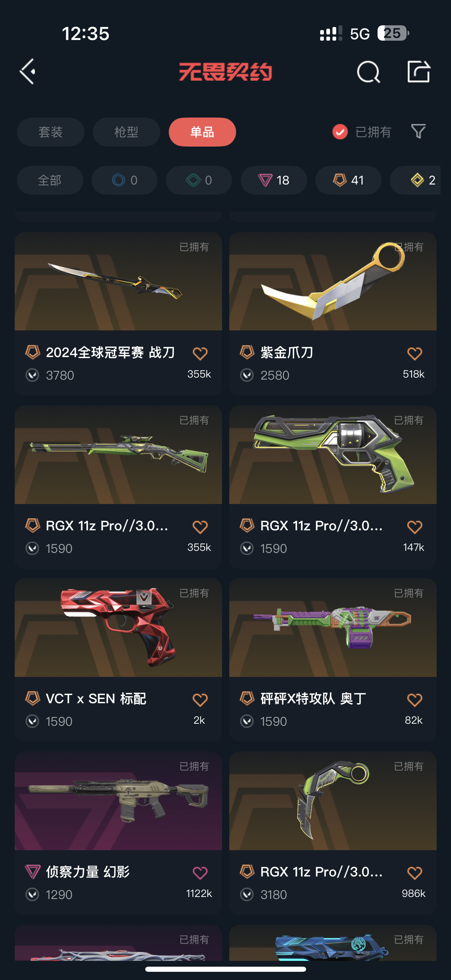Favorite the 紫金爪刀 heart icon
Viewport: 451px width, 980px height.
point(414,353)
